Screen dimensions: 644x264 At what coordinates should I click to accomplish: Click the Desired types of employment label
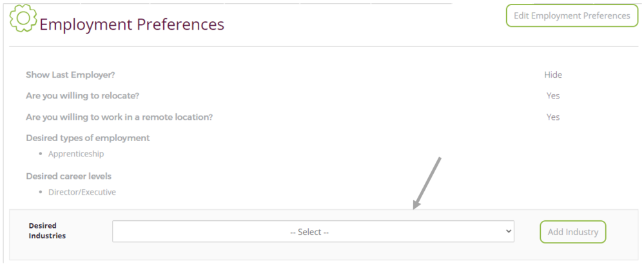[88, 138]
